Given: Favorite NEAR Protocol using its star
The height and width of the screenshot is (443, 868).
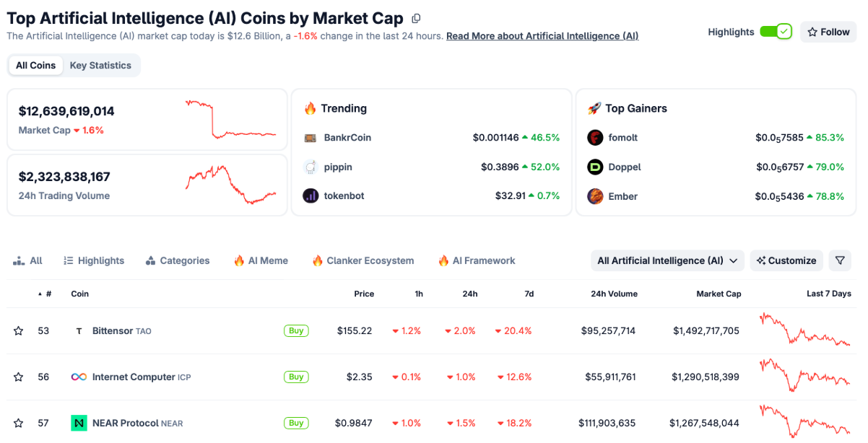Looking at the screenshot, I should (18, 423).
